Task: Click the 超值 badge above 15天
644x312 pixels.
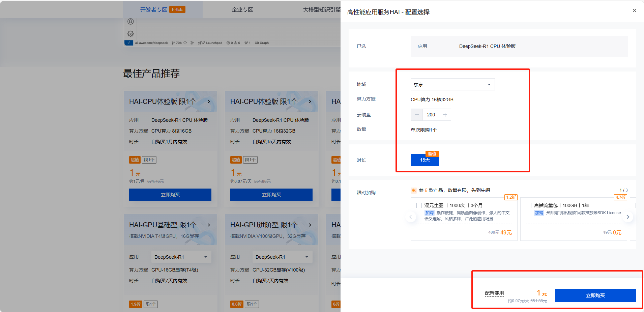Action: pyautogui.click(x=432, y=153)
